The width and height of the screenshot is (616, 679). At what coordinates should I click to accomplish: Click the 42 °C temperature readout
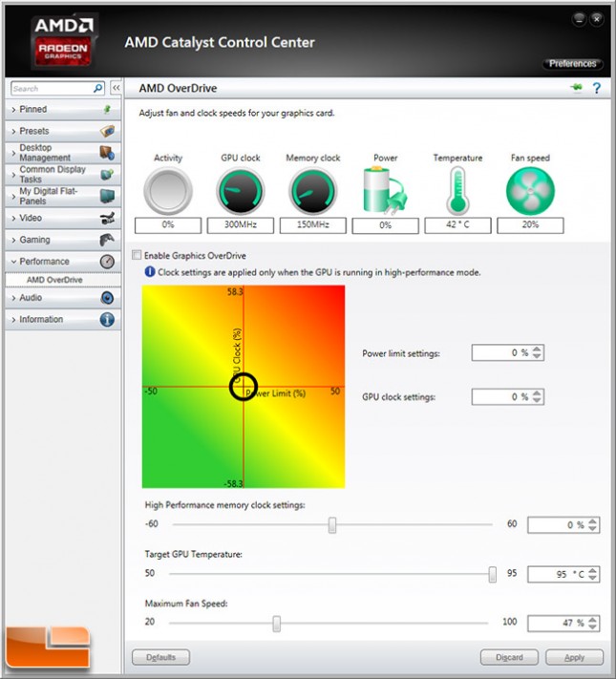point(457,225)
